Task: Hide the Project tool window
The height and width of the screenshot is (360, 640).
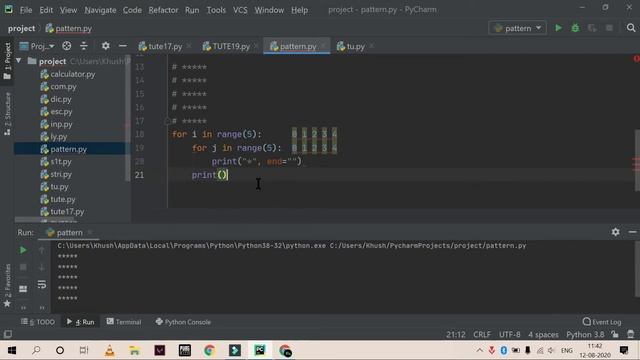Action: [x=122, y=46]
